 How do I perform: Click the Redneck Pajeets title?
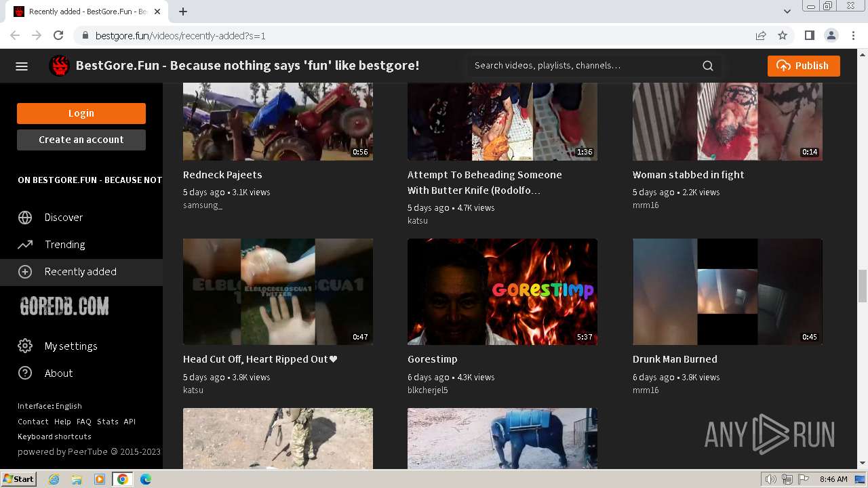click(222, 175)
